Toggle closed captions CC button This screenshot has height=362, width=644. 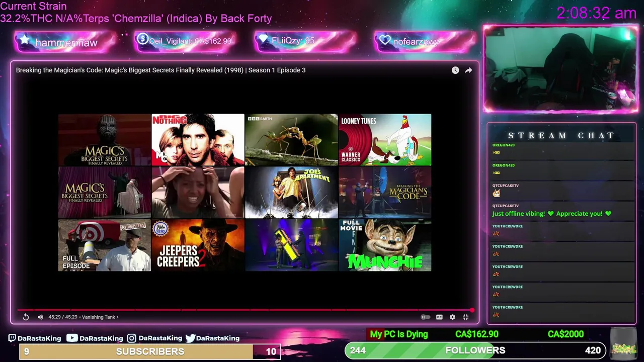click(x=439, y=317)
